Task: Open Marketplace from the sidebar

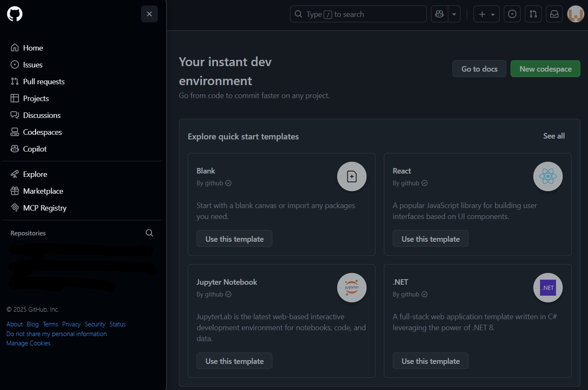Action: tap(43, 191)
